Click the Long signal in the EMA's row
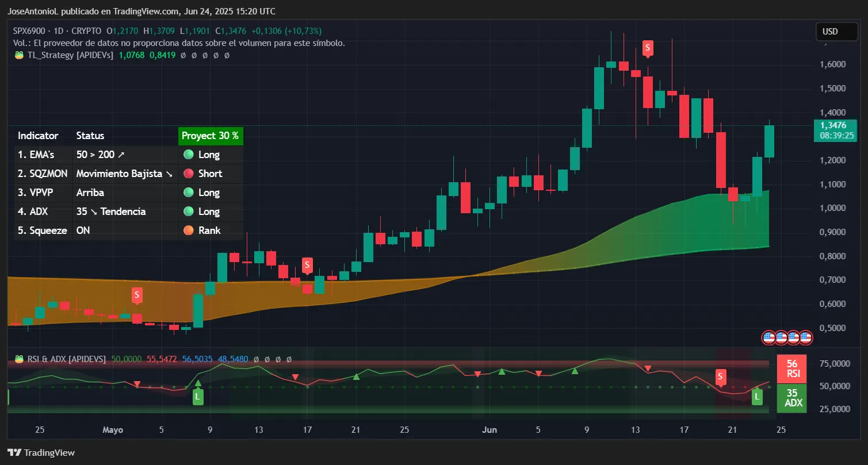Viewport: 868px width, 465px height. coord(209,155)
